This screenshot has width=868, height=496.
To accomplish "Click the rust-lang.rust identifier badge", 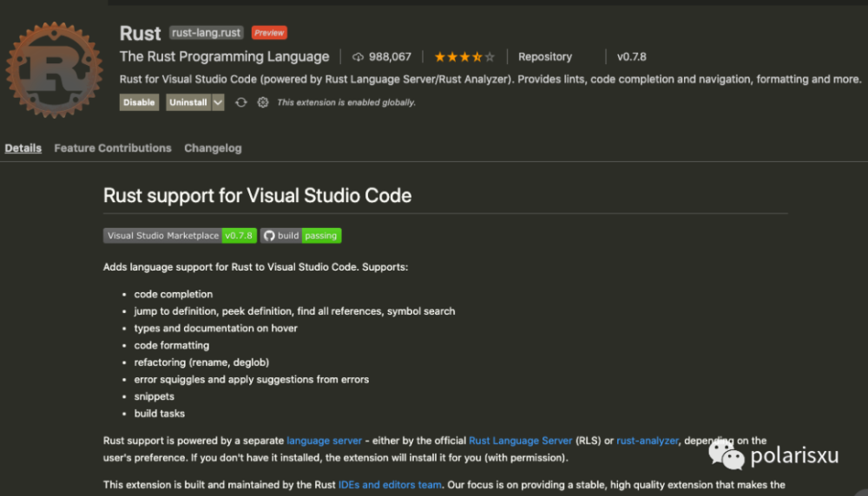I will tap(206, 33).
